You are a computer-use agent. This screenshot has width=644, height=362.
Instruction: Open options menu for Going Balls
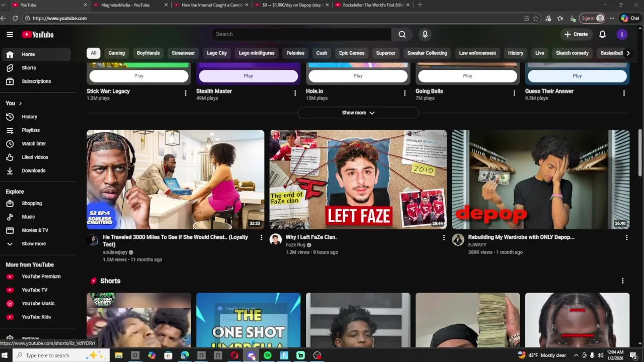click(x=514, y=93)
